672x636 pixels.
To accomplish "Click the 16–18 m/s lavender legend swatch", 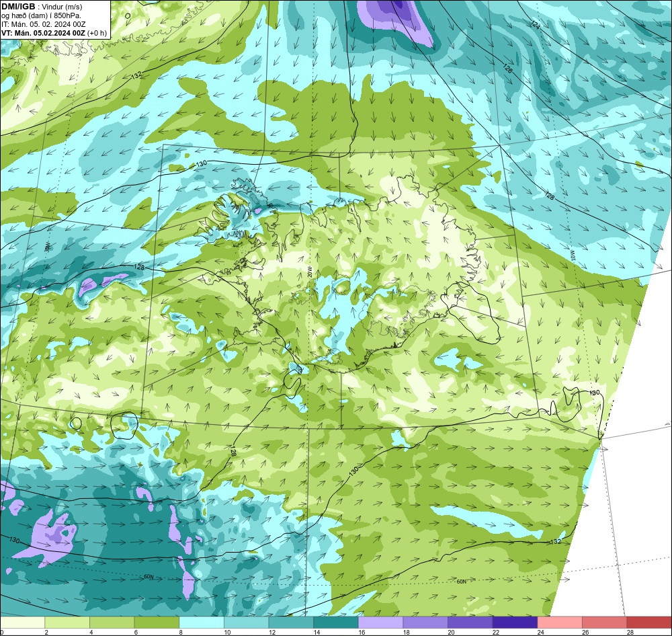I will [380, 623].
